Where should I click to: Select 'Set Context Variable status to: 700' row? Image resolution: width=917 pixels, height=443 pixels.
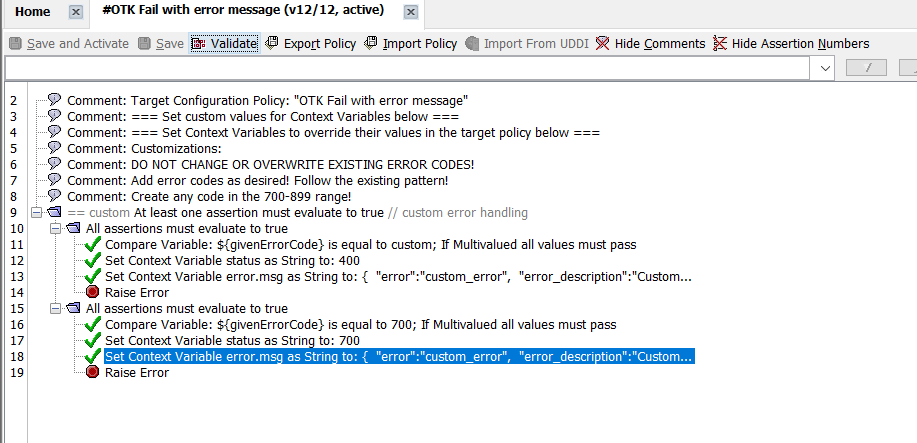[232, 340]
